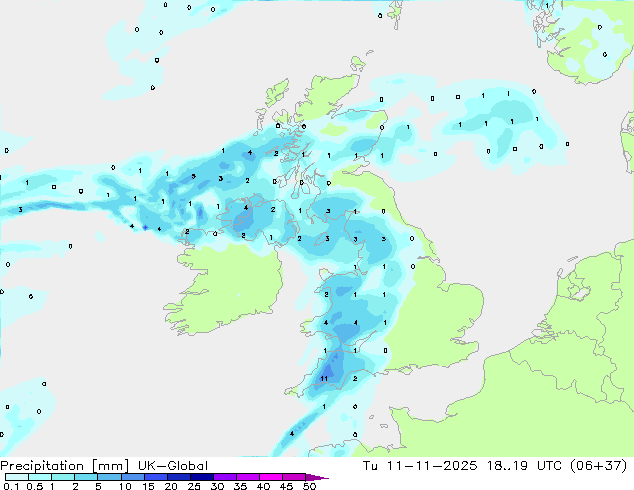The height and width of the screenshot is (490, 634).
Task: Click the legend tick label '25'
Action: click(x=194, y=486)
